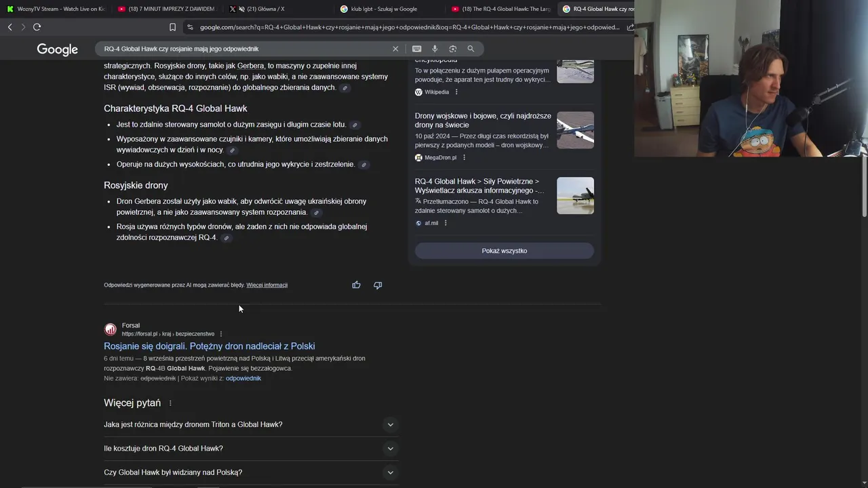Click the Gerbera link in AI answer

point(251,66)
